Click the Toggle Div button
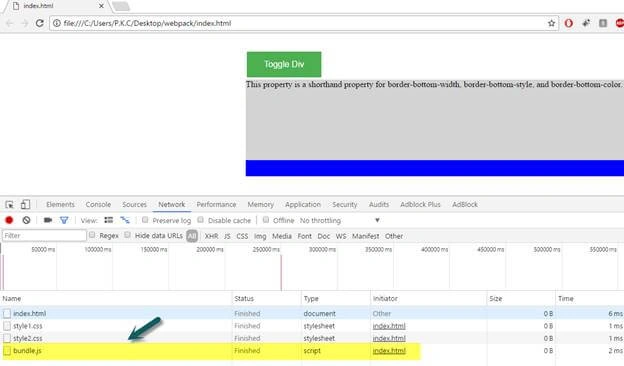Image resolution: width=624 pixels, height=366 pixels. [284, 64]
